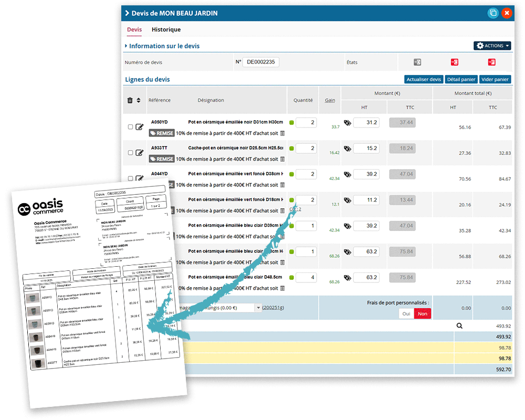Click the REMISE tag on row A933TT
Image resolution: width=525 pixels, height=420 pixels.
point(162,159)
